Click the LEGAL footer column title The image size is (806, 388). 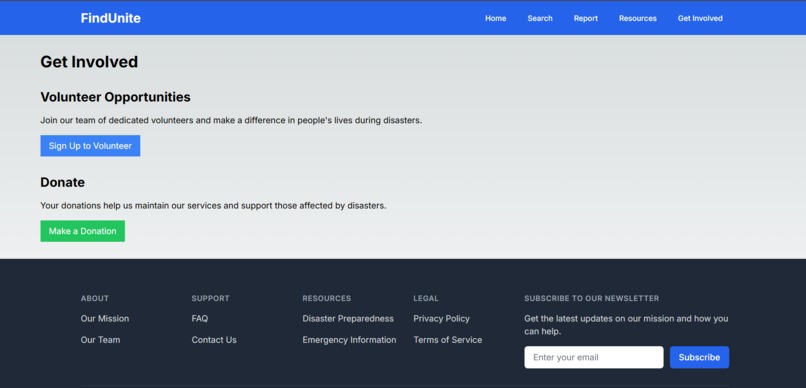(x=426, y=298)
